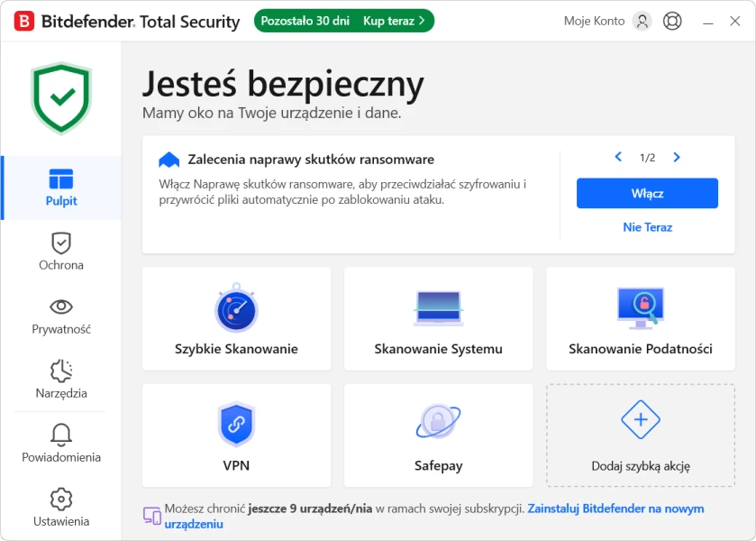Click the Moje Konto profile icon
The width and height of the screenshot is (756, 541).
(x=642, y=21)
